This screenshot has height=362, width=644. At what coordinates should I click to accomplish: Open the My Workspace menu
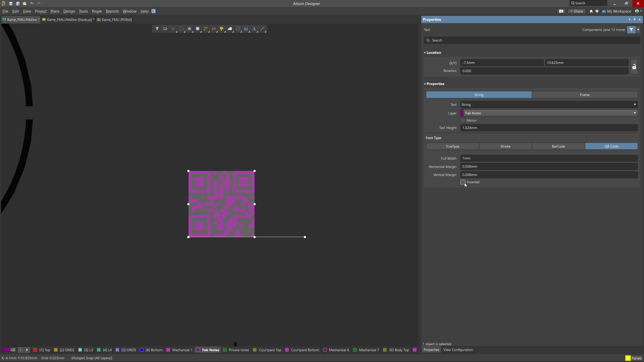click(617, 11)
